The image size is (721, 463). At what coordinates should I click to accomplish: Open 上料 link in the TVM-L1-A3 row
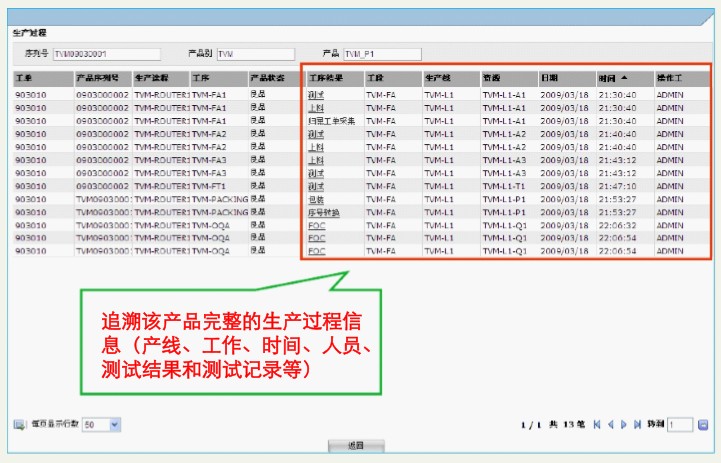(316, 160)
